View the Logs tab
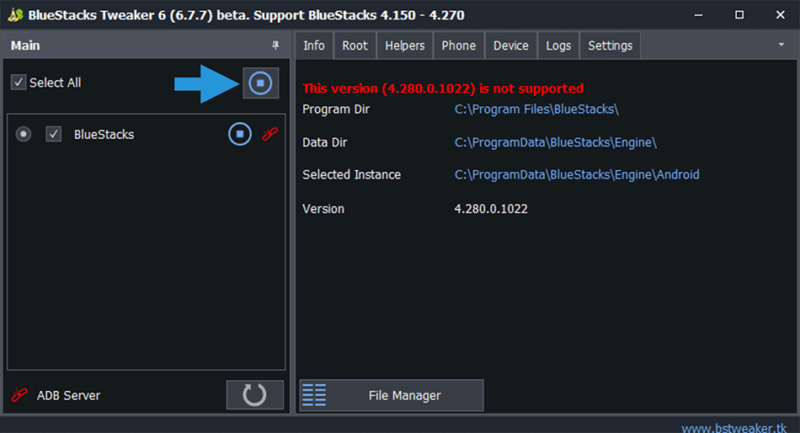Screen dimensions: 800x433 (558, 45)
